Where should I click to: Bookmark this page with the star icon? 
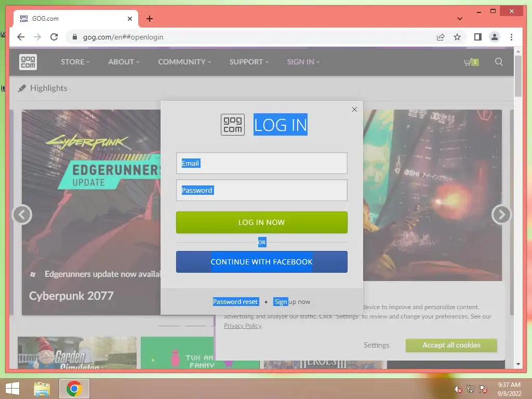457,37
